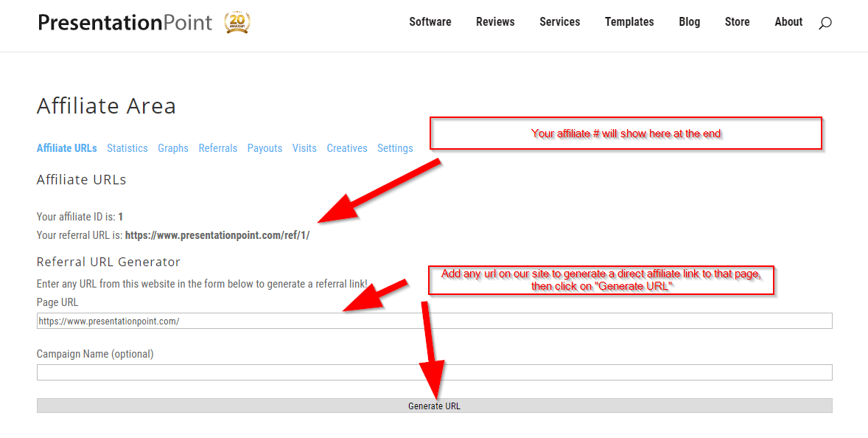Image resolution: width=868 pixels, height=438 pixels.
Task: Navigate to the About page
Action: coord(788,22)
